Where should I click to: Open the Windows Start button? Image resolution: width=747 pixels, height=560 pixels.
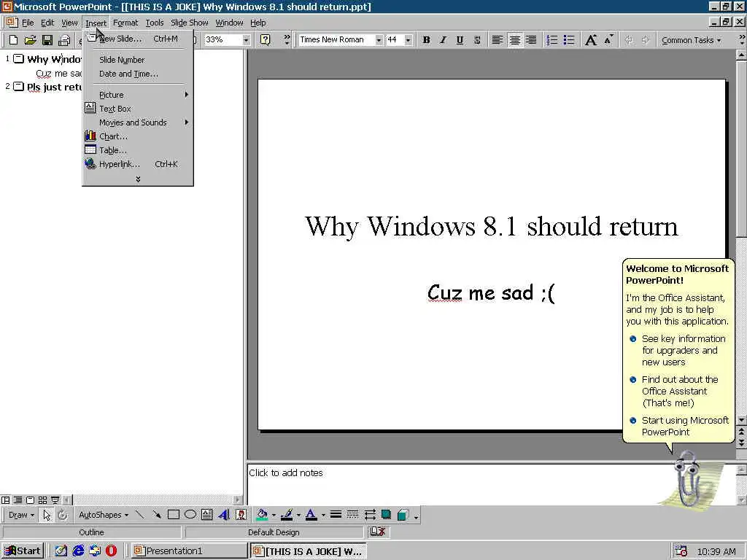point(23,551)
